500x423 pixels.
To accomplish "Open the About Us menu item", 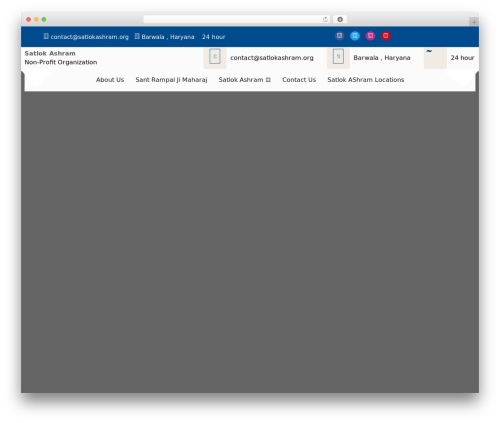I will [x=110, y=80].
